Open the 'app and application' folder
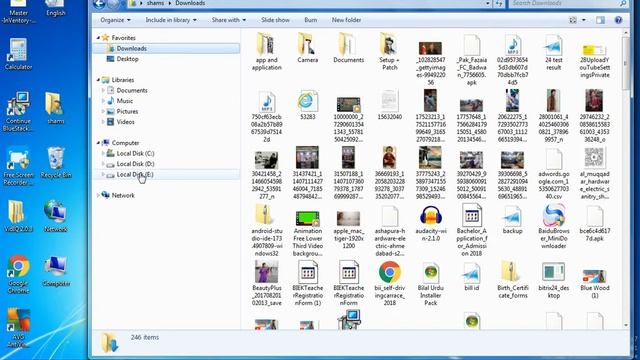 (x=267, y=51)
